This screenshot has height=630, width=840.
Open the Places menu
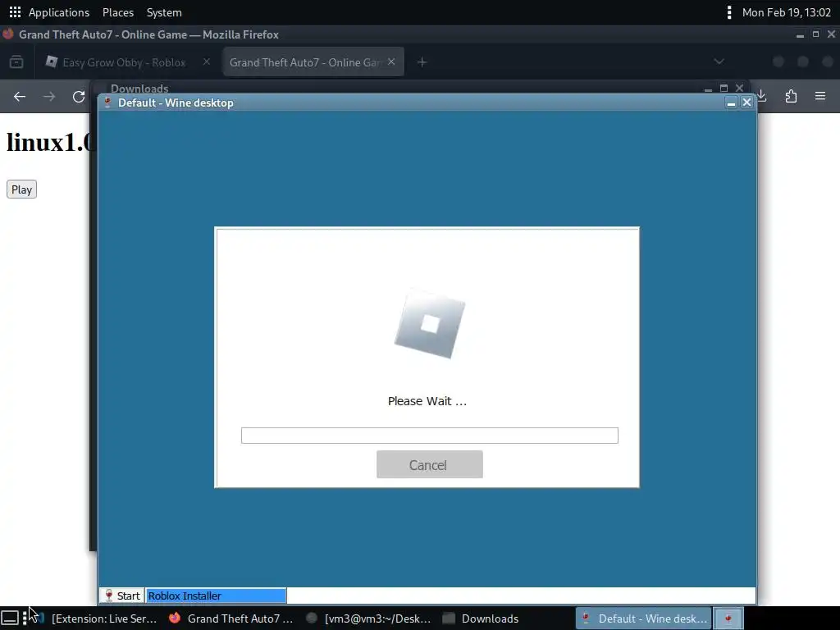(x=118, y=11)
